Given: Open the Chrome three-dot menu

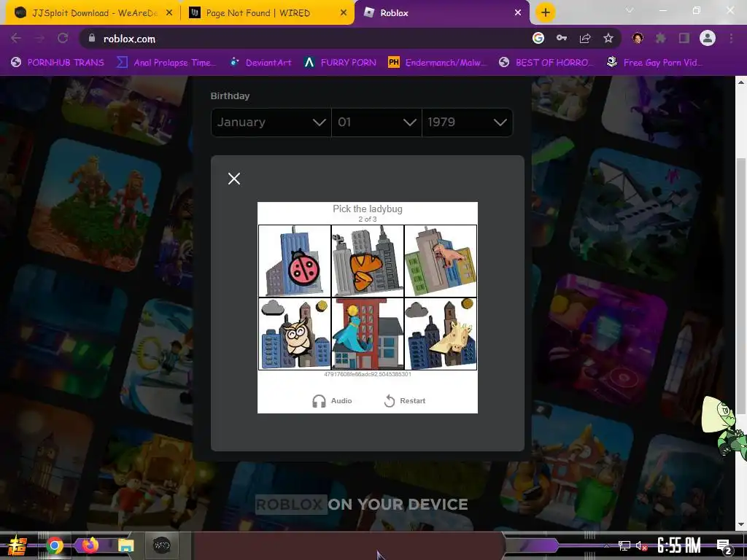Looking at the screenshot, I should point(731,39).
